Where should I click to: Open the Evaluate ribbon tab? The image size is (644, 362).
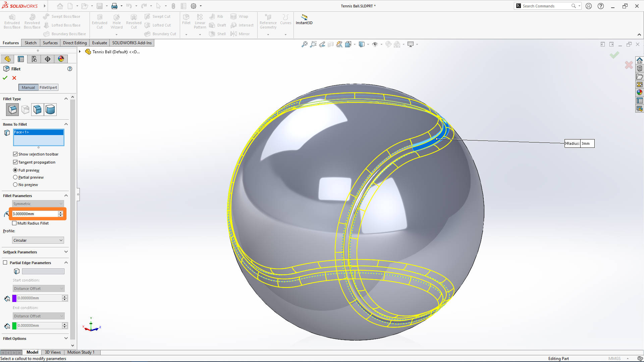99,43
